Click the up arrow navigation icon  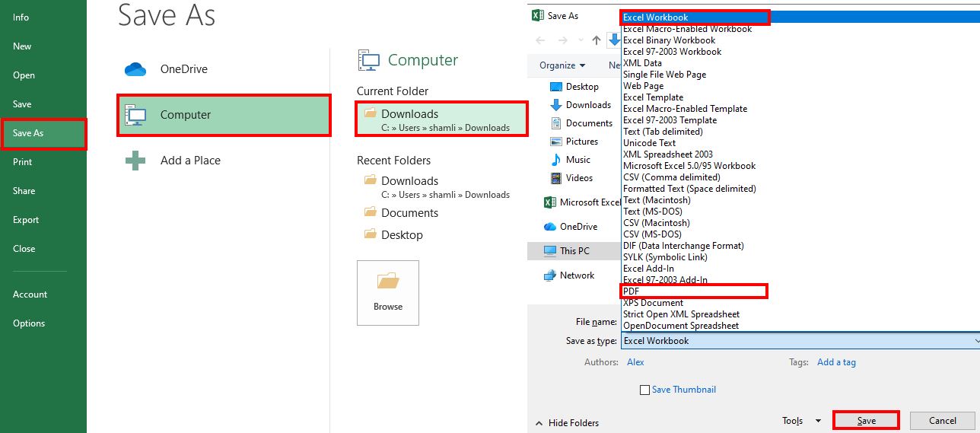(597, 41)
